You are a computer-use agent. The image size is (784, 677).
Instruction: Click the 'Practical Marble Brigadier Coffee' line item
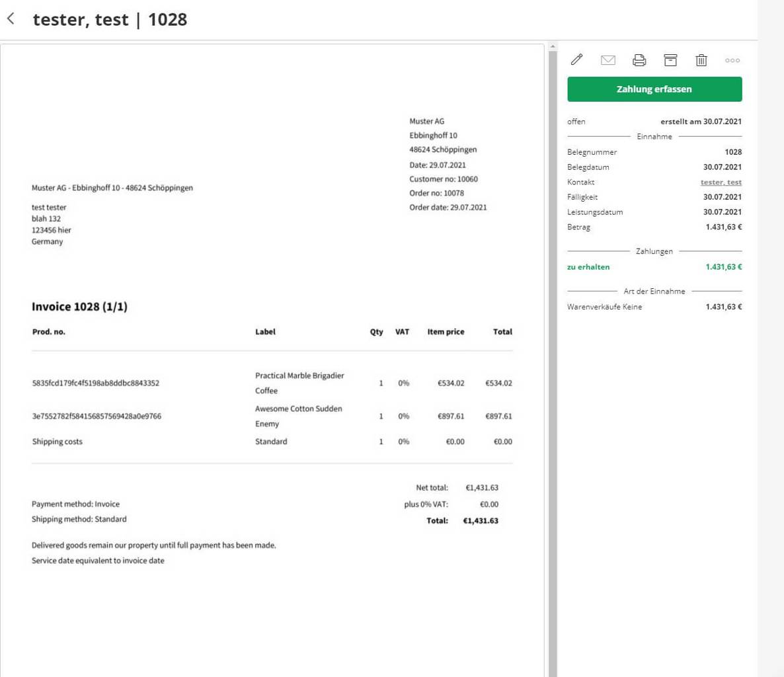point(299,383)
